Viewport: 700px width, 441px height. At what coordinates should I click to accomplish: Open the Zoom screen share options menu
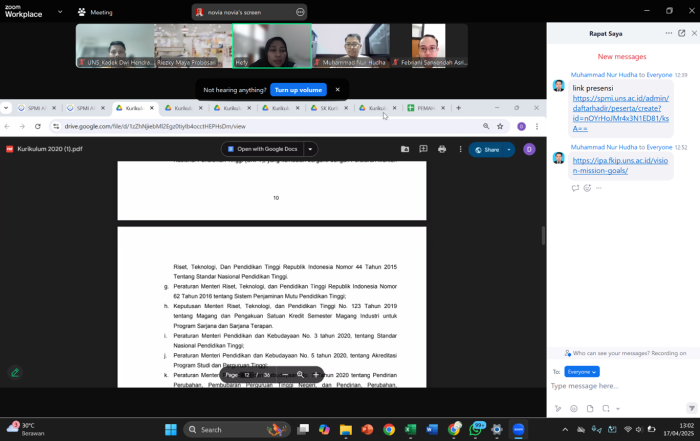point(301,11)
